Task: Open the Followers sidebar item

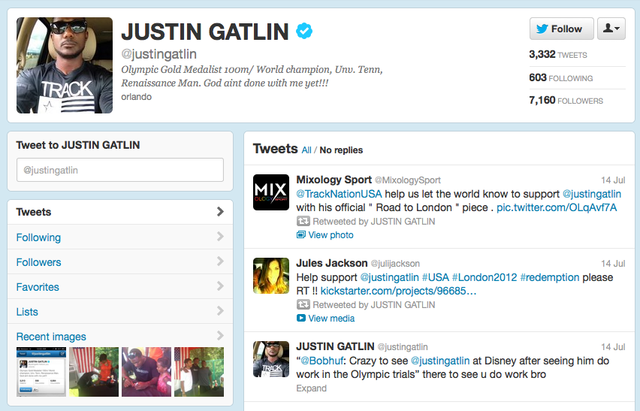Action: point(120,262)
